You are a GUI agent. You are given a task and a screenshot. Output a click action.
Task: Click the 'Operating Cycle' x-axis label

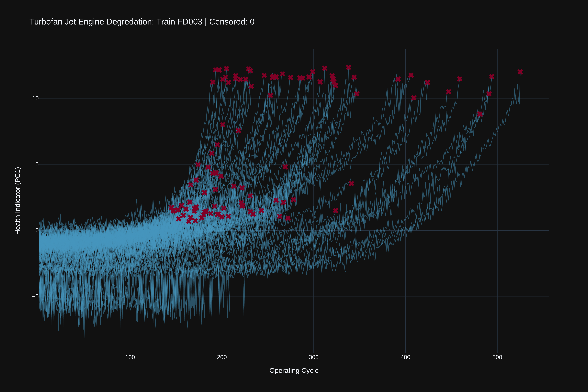(294, 370)
